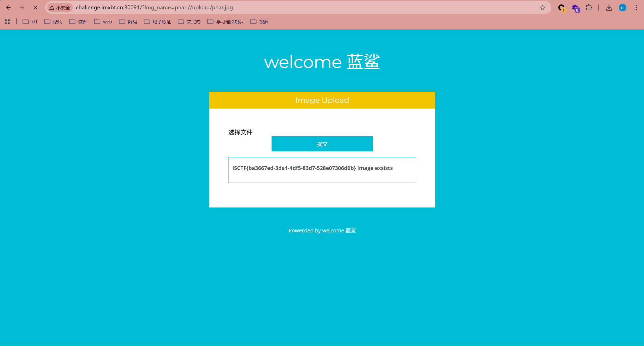Open the web bookmarks folder
644x346 pixels.
coord(103,22)
